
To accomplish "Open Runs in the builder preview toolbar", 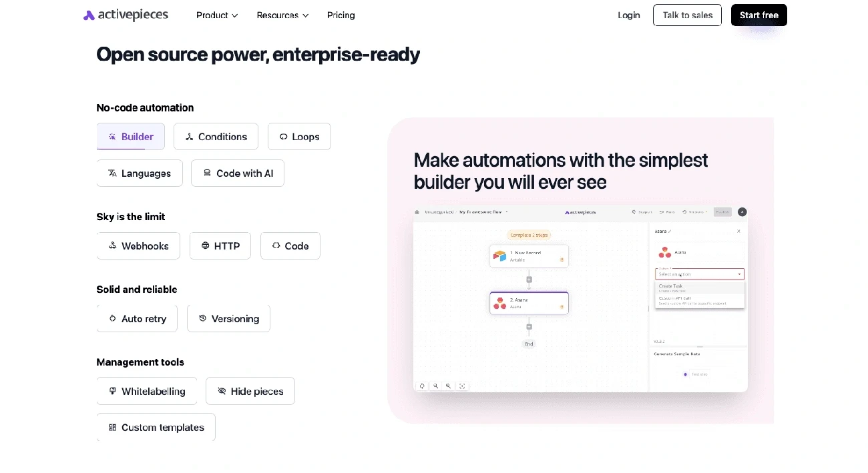I will click(668, 212).
